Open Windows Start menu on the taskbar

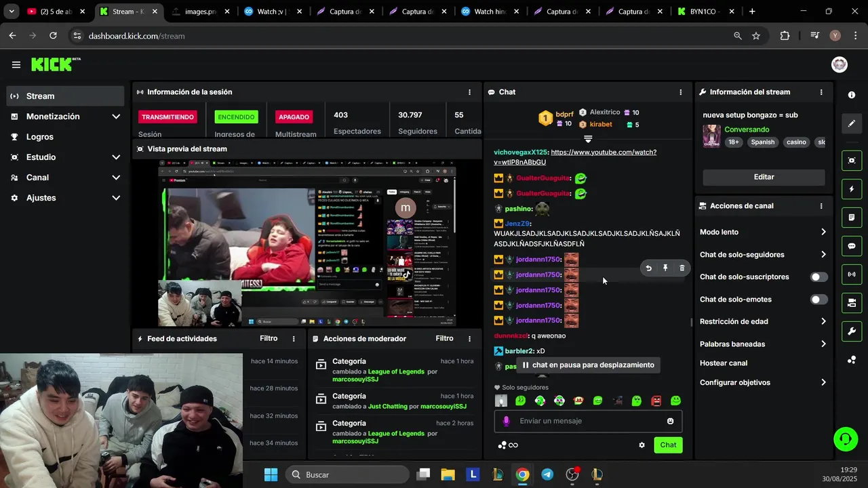[x=271, y=474]
